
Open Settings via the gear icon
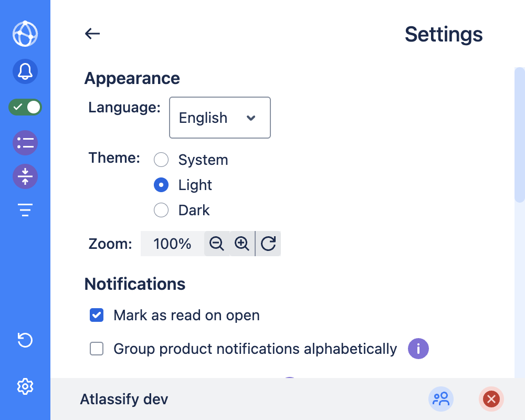tap(25, 386)
